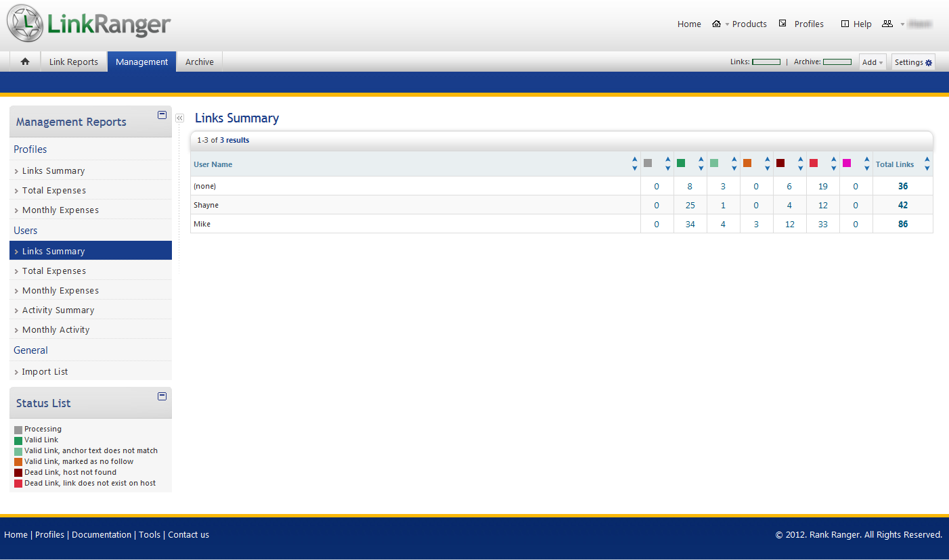
Task: Click (none) row total links 36
Action: coord(903,186)
